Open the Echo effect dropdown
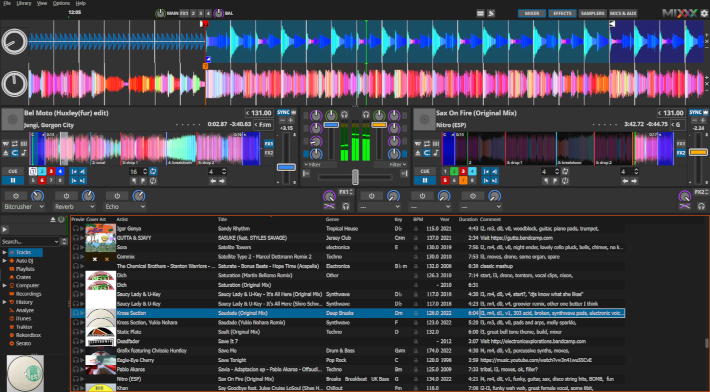The height and width of the screenshot is (392, 710). [125, 206]
